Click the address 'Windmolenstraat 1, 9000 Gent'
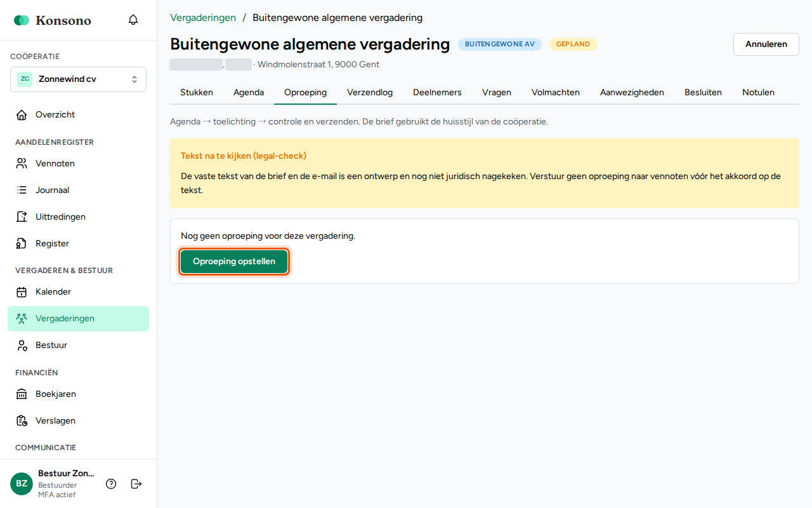This screenshot has width=812, height=508. click(318, 65)
